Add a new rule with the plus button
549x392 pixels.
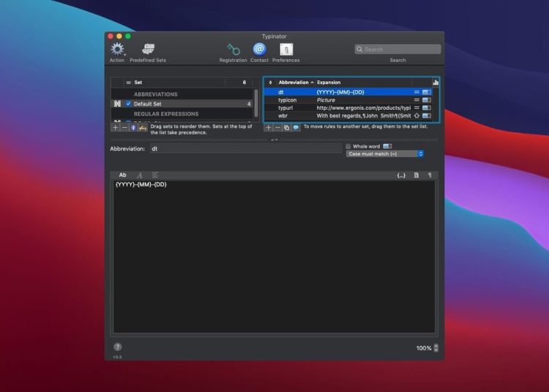[x=269, y=127]
